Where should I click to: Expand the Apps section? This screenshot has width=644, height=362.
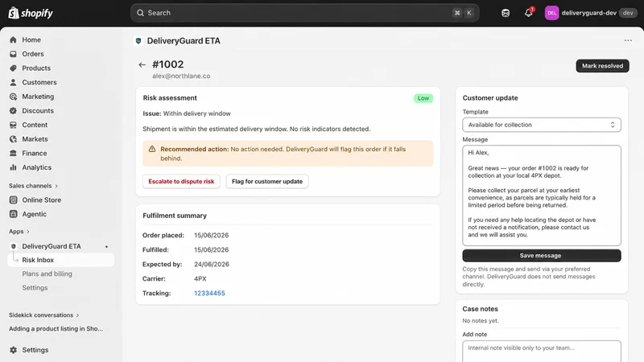(x=19, y=232)
